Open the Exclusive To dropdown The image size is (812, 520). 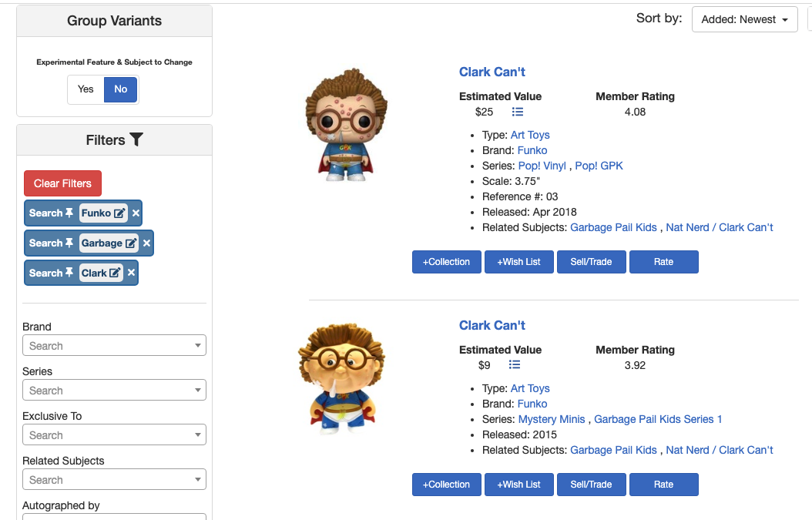click(x=115, y=434)
